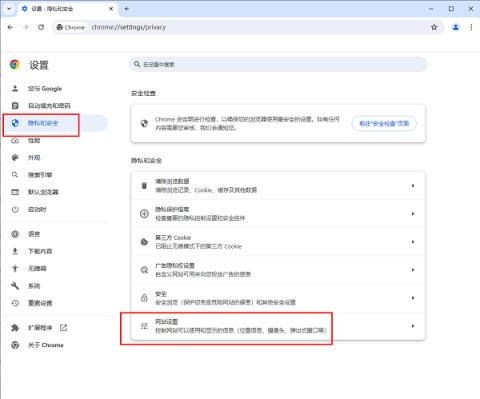Select 隐私和安全 shield in sidebar
This screenshot has height=399, width=480.
click(x=55, y=123)
